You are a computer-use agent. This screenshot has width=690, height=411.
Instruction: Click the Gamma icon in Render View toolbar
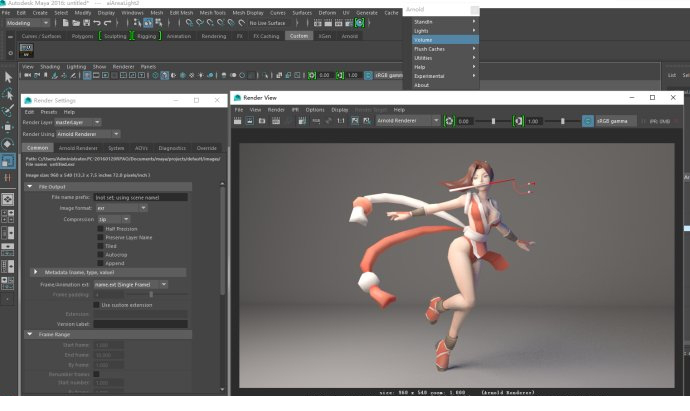518,121
